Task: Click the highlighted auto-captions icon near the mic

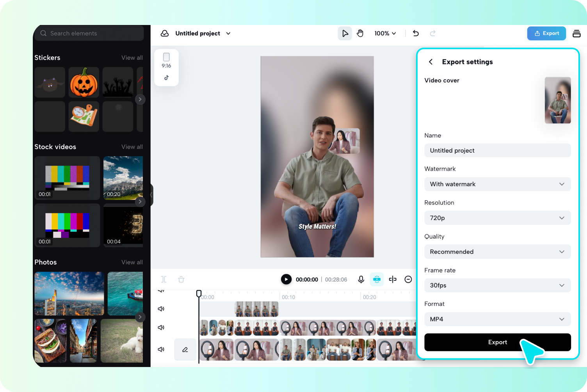Action: pyautogui.click(x=377, y=279)
